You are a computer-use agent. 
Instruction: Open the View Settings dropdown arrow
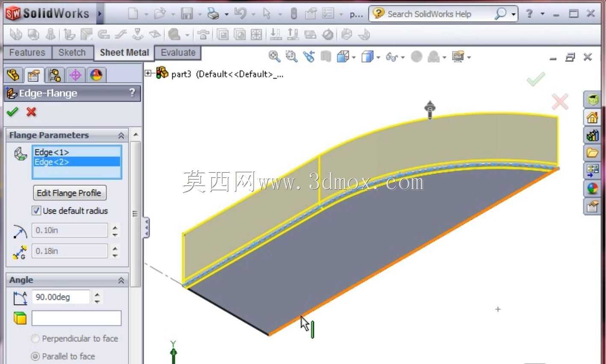[x=469, y=57]
